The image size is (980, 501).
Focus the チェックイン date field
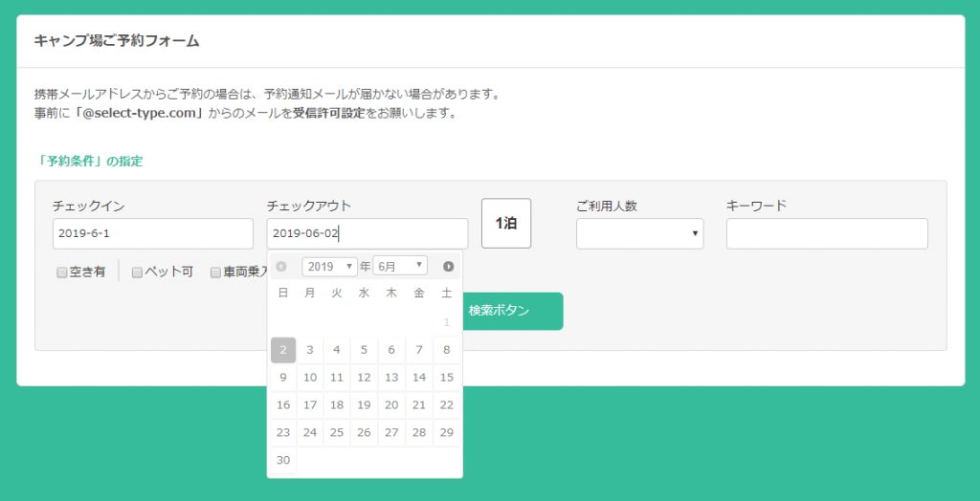(x=153, y=233)
